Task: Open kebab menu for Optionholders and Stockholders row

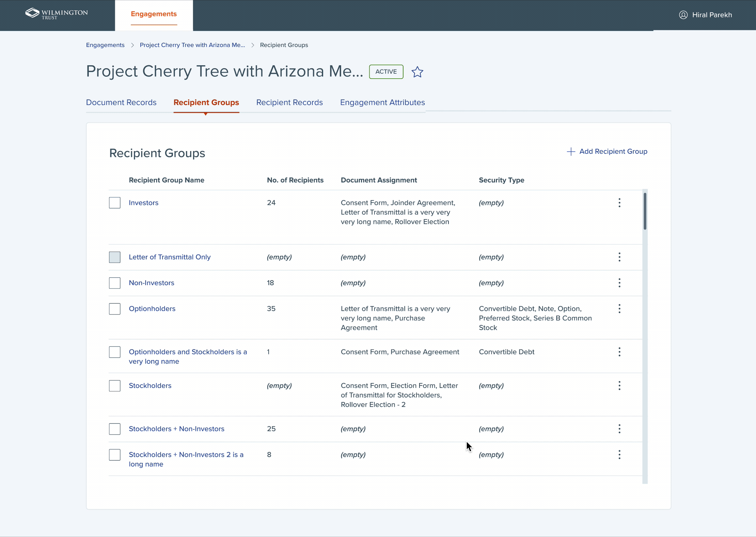Action: tap(619, 352)
